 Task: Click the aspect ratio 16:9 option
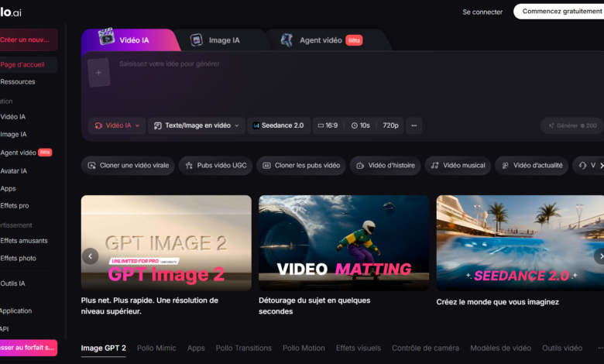[328, 125]
